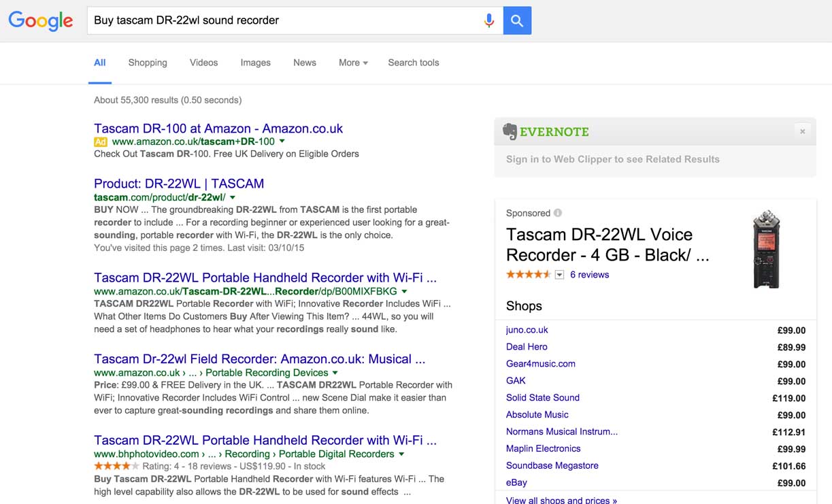Image resolution: width=832 pixels, height=504 pixels.
Task: Open Tascam DR-100 at Amazon ad link
Action: (x=218, y=129)
